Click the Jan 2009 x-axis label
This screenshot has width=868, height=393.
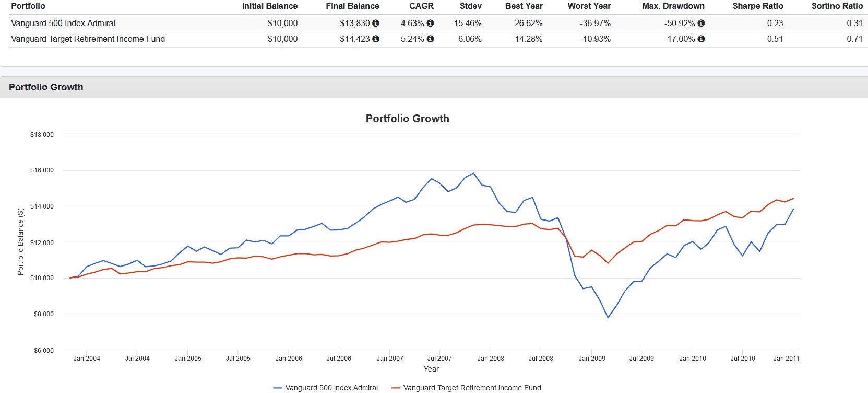coord(592,359)
